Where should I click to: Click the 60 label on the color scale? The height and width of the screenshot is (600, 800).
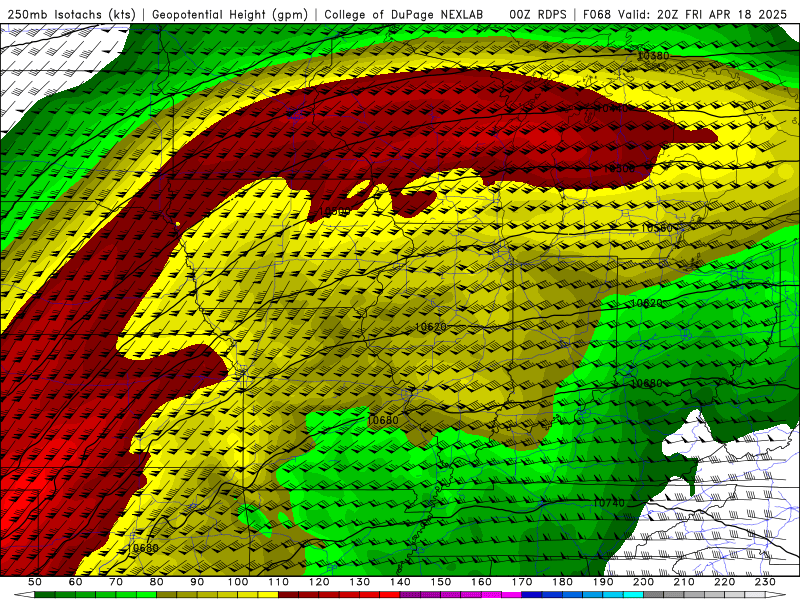tap(76, 582)
